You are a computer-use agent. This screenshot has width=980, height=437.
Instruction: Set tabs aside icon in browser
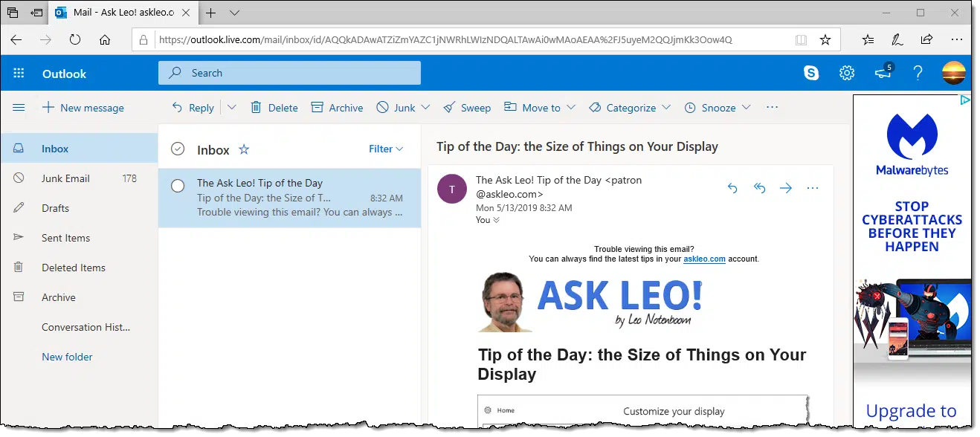point(36,13)
